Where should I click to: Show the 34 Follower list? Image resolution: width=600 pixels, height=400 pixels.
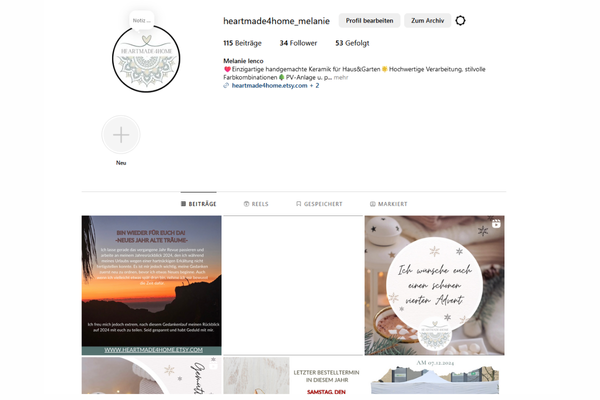[x=298, y=43]
